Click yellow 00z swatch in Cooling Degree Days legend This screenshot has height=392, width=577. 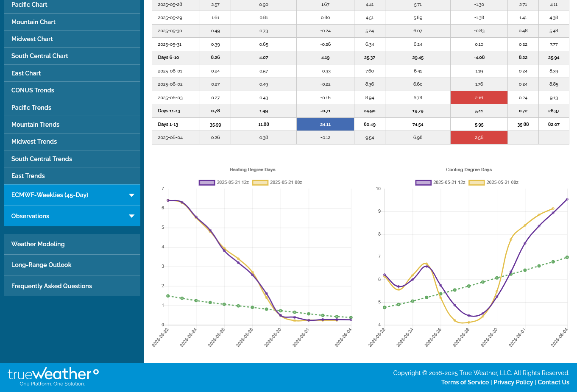477,183
